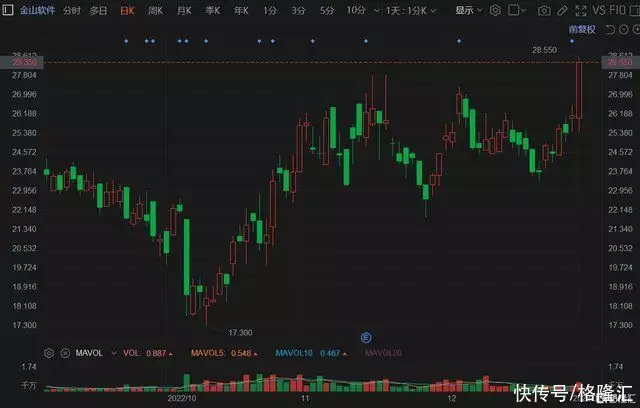The image size is (640, 408).
Task: Select the 季K quarterly tab
Action: tap(212, 11)
